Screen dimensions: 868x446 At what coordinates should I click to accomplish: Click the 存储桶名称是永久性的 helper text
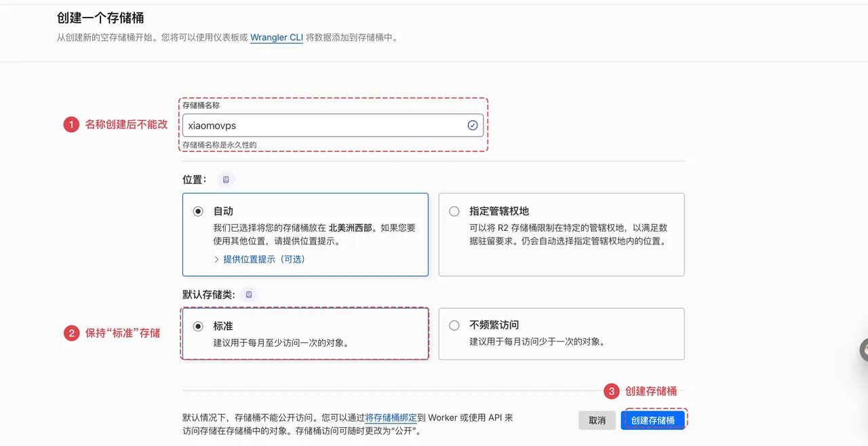[x=220, y=145]
